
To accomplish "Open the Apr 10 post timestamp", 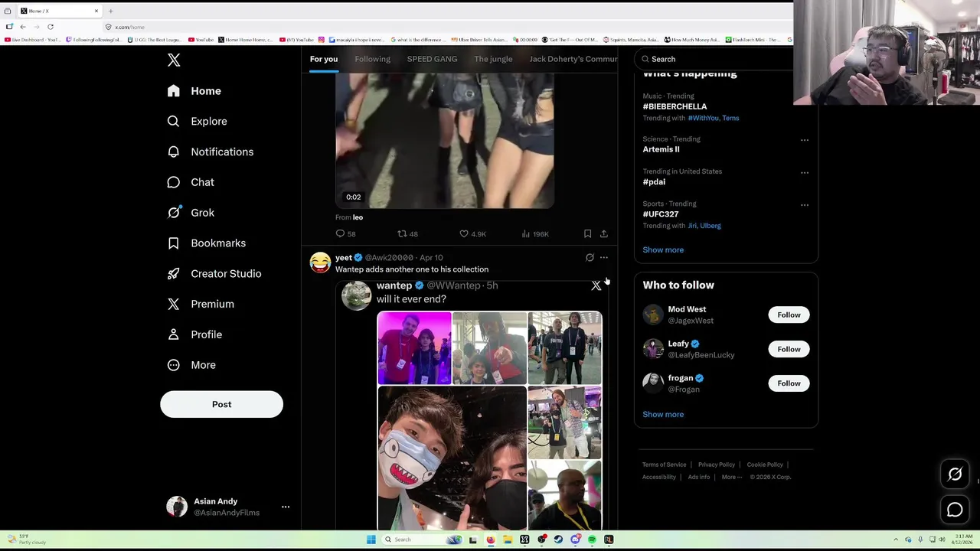I will click(x=431, y=258).
